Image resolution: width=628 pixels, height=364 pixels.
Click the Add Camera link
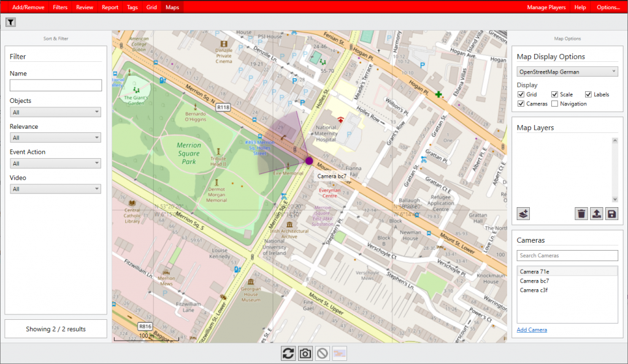pyautogui.click(x=532, y=330)
